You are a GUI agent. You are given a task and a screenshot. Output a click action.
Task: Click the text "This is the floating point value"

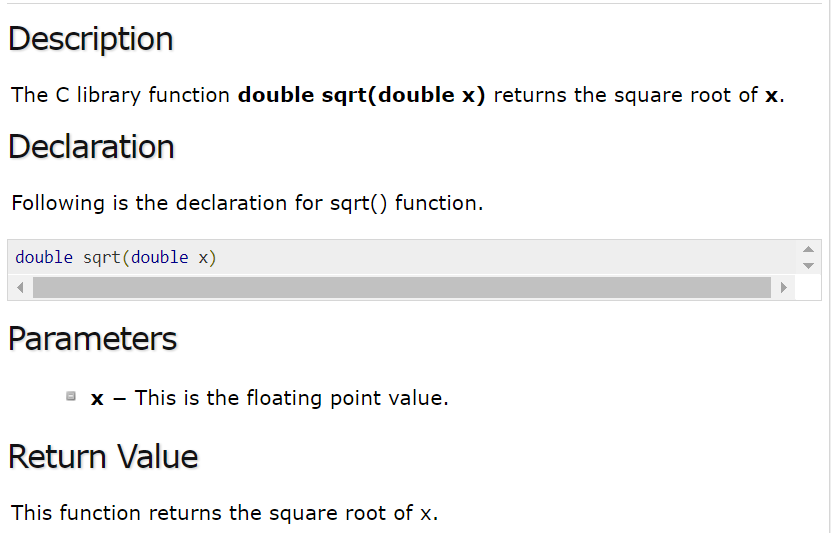pyautogui.click(x=291, y=398)
